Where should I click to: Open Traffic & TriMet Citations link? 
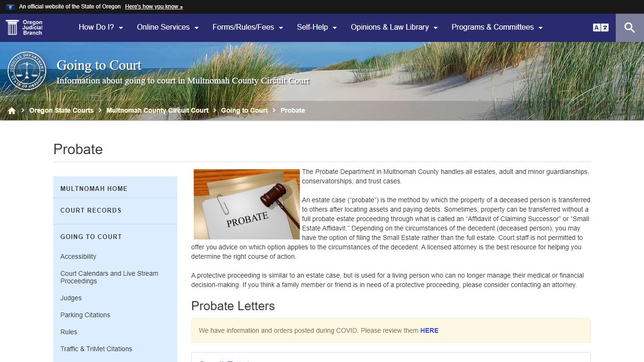[96, 349]
